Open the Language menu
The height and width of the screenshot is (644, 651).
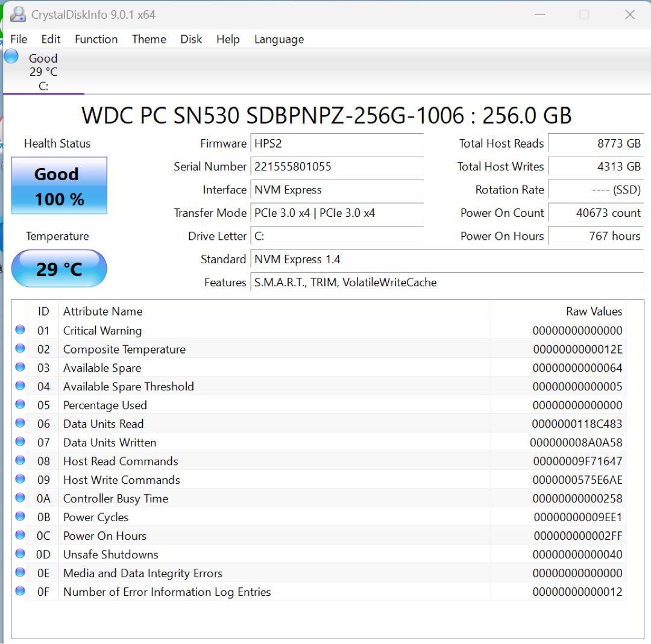click(278, 39)
